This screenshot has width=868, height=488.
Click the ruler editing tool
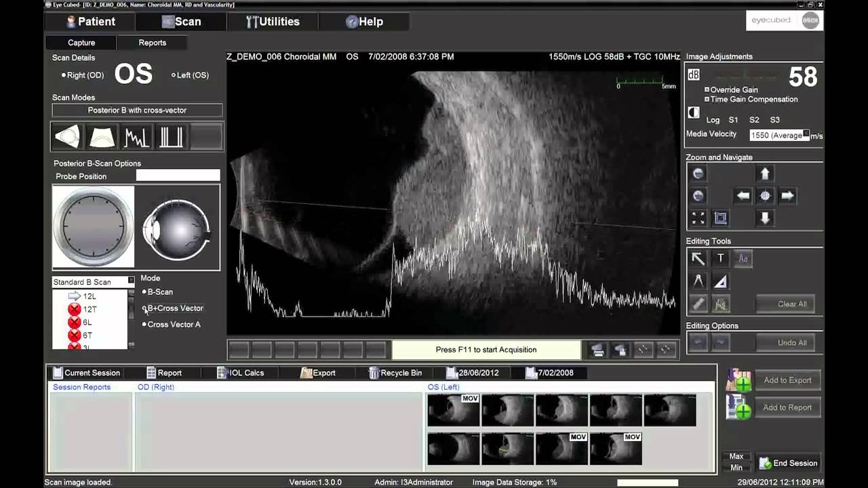pos(698,304)
